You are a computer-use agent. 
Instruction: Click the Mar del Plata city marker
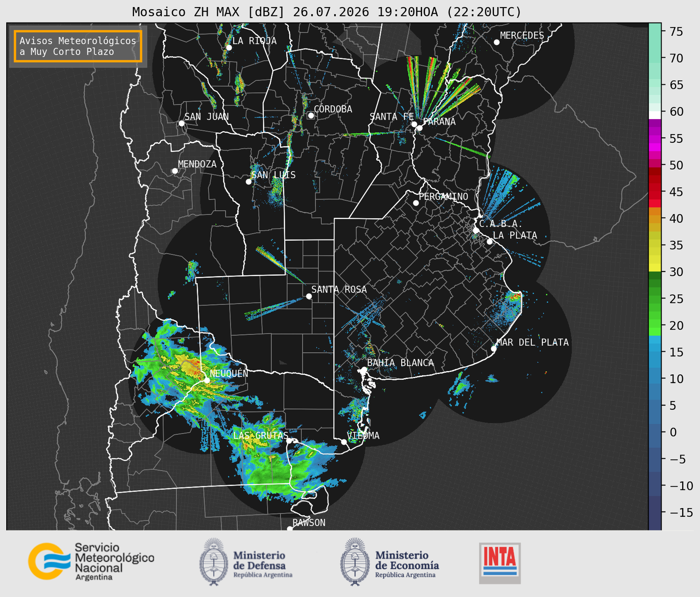pos(493,349)
